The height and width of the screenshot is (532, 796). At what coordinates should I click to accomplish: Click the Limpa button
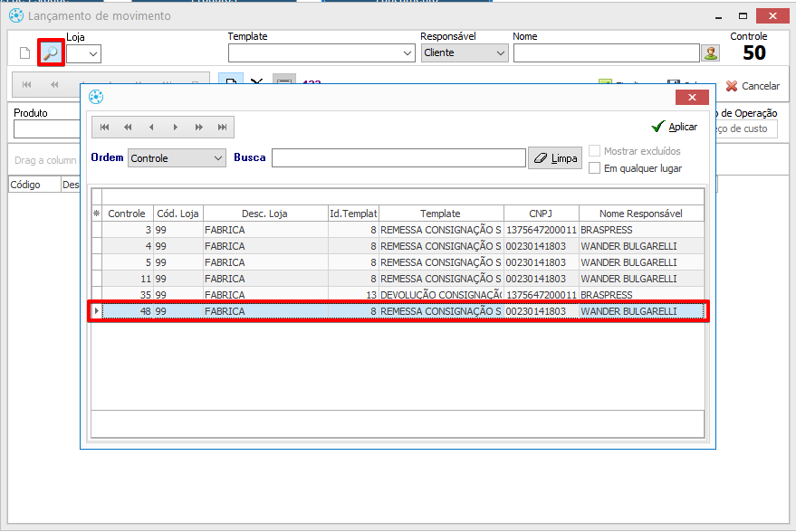(555, 158)
